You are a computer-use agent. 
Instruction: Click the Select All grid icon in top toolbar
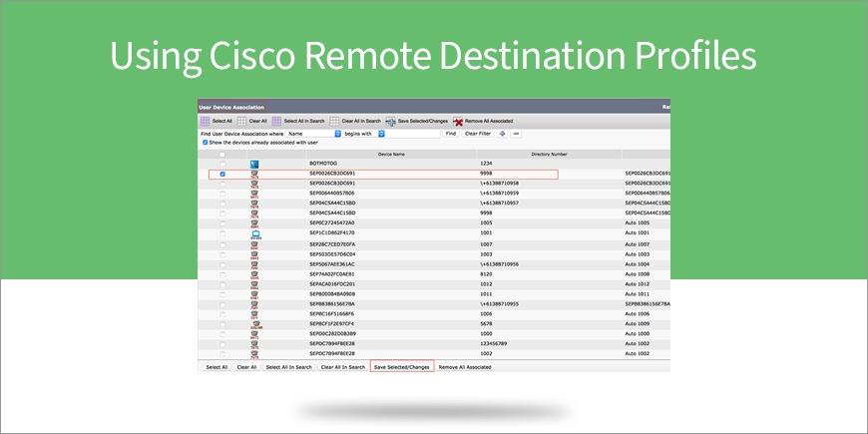point(205,121)
